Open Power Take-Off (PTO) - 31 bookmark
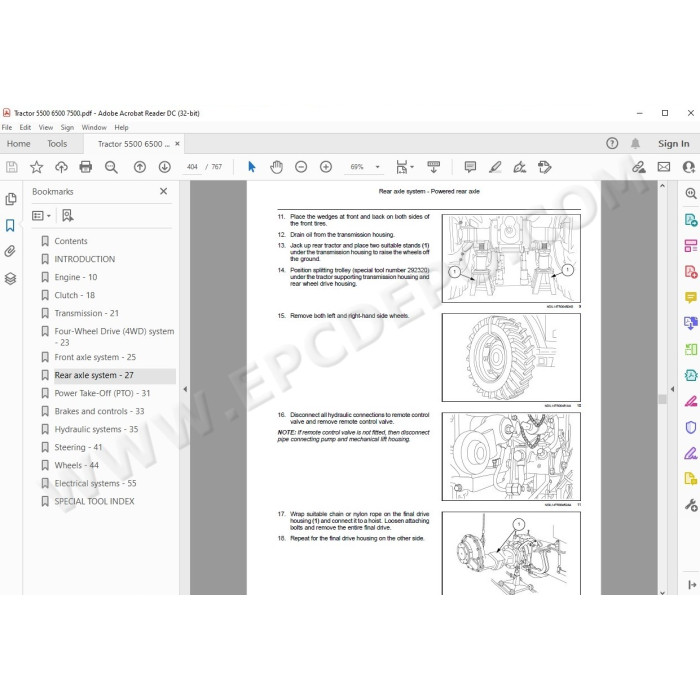This screenshot has height=700, width=700. coord(102,393)
